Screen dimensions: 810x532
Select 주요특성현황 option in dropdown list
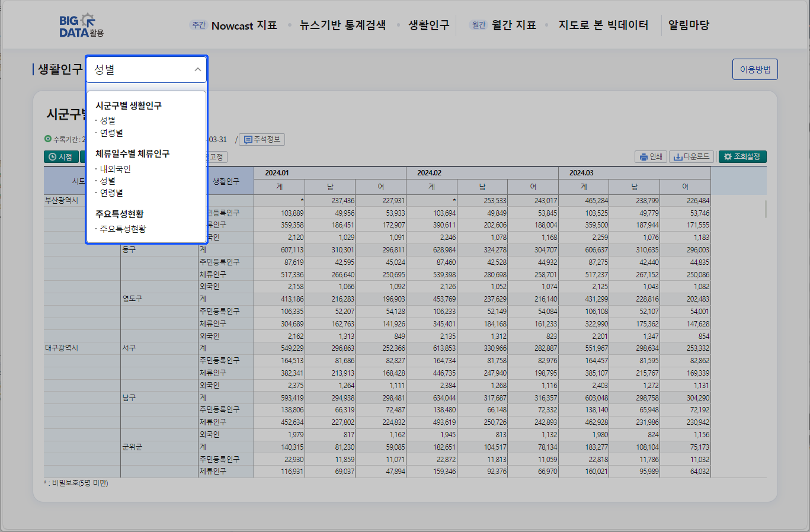point(123,229)
